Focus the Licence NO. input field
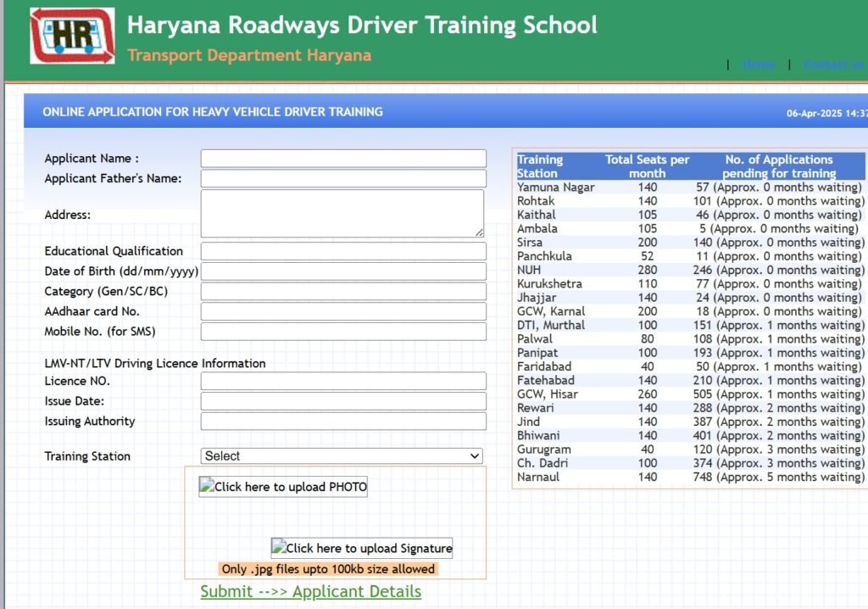This screenshot has width=868, height=609. pyautogui.click(x=343, y=381)
